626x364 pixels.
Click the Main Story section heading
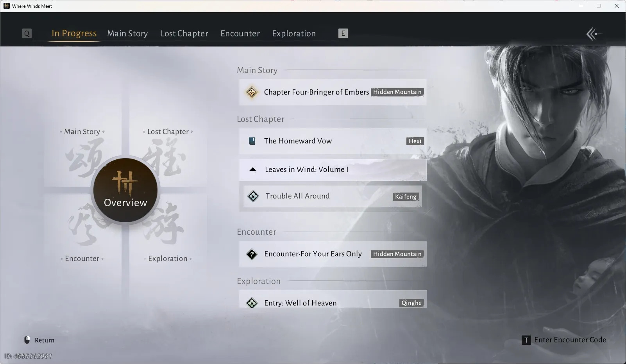click(x=257, y=70)
